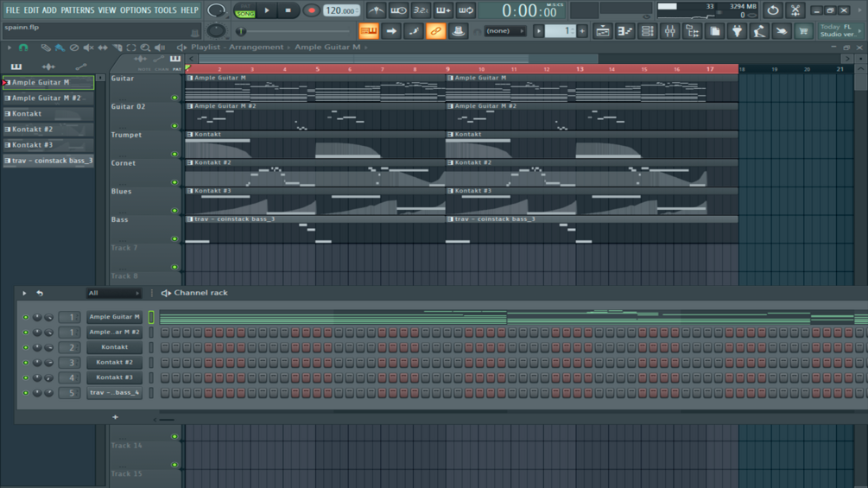Screen dimensions: 868x488
Task: Click the Stop button in transport
Action: coord(288,10)
